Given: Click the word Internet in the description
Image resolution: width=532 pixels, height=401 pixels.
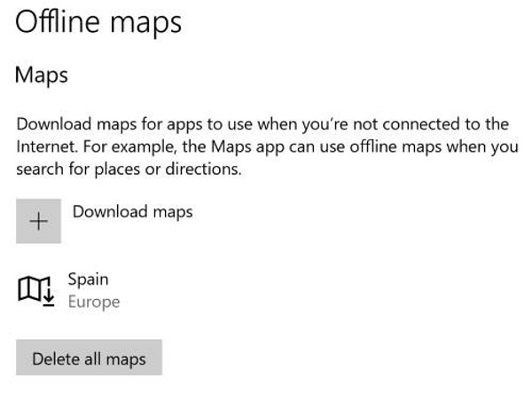Looking at the screenshot, I should [46, 145].
